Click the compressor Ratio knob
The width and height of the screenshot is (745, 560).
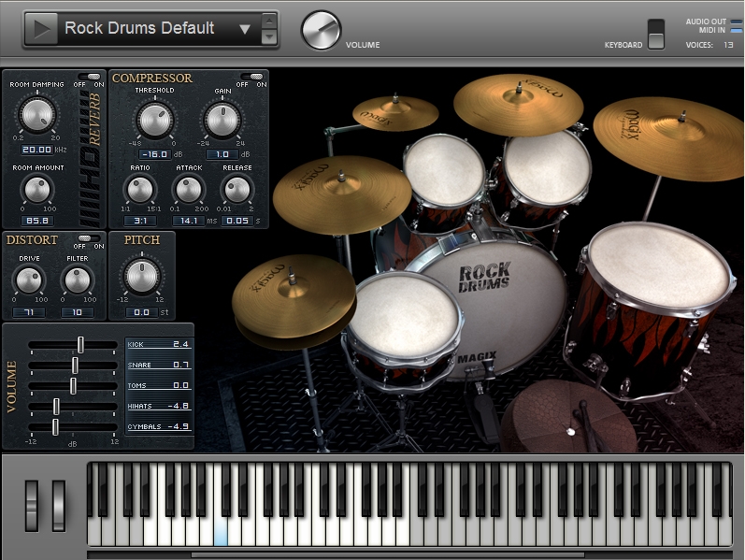pyautogui.click(x=140, y=190)
